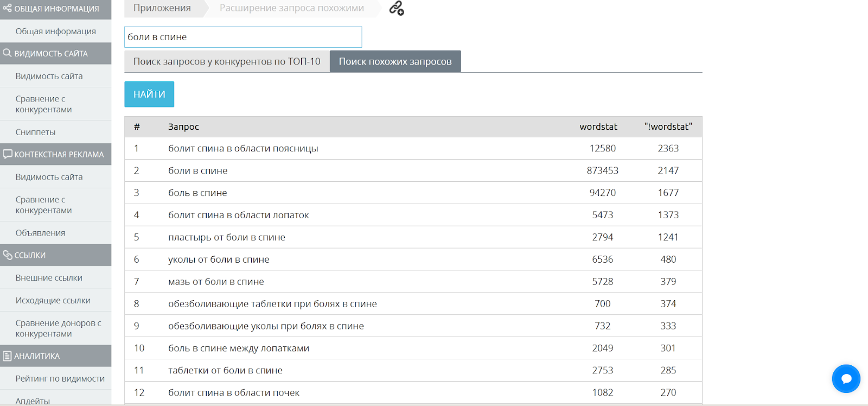This screenshot has width=868, height=406.
Task: Switch to Поиск запросов у конкурентов tab
Action: [x=227, y=61]
